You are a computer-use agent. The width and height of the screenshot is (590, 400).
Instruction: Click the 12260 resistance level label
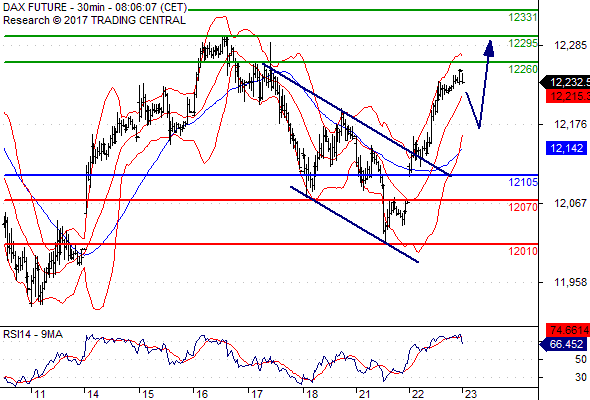point(522,69)
